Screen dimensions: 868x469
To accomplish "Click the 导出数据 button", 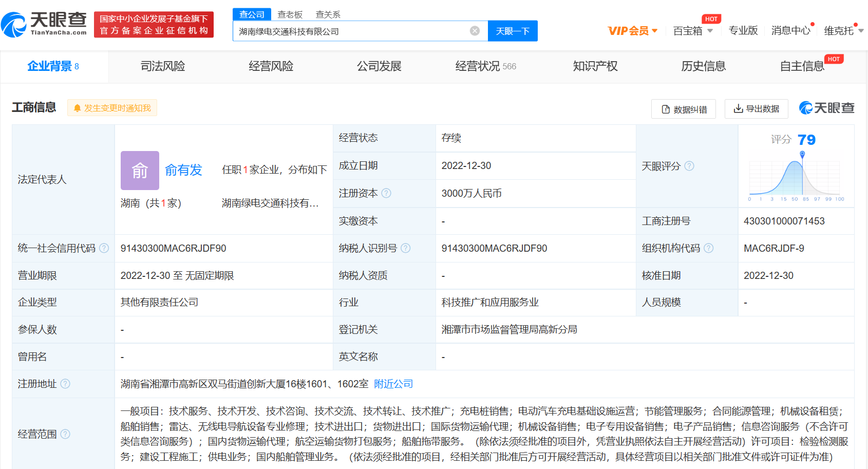I will tap(757, 109).
